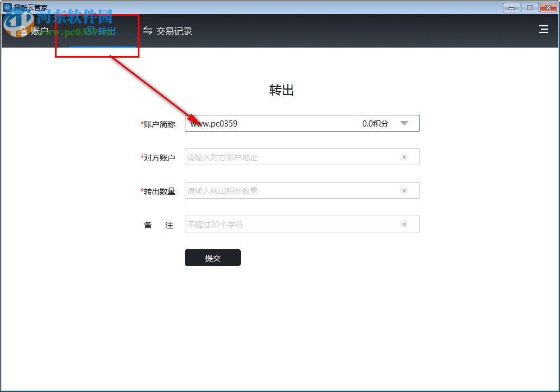The image size is (560, 392).
Task: Click the 摄酷云管家 application icon in titlebar
Action: click(6, 7)
